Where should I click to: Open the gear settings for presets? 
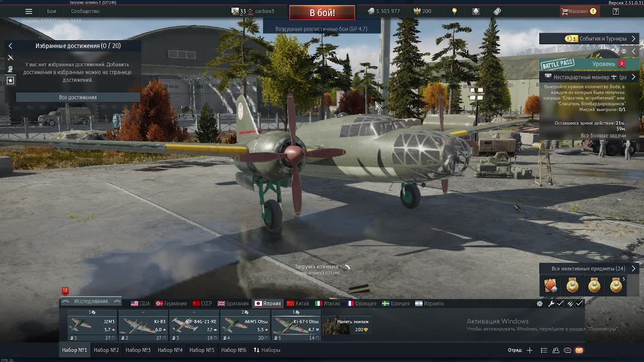click(x=539, y=304)
